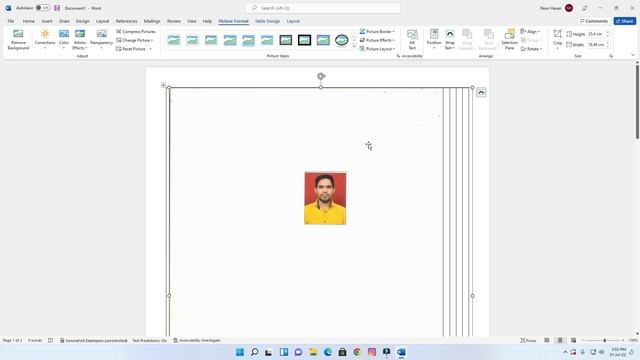Open Chrome from the taskbar
This screenshot has width=640, height=360.
357,352
